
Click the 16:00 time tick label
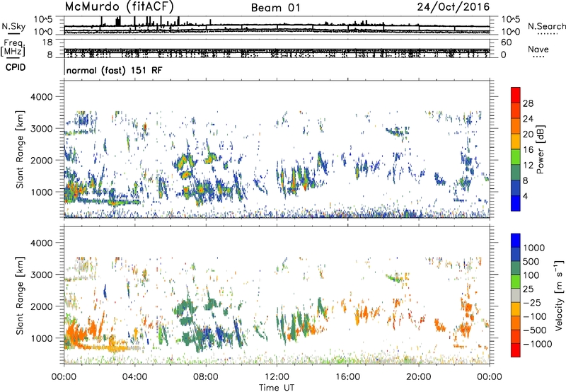coord(347,377)
